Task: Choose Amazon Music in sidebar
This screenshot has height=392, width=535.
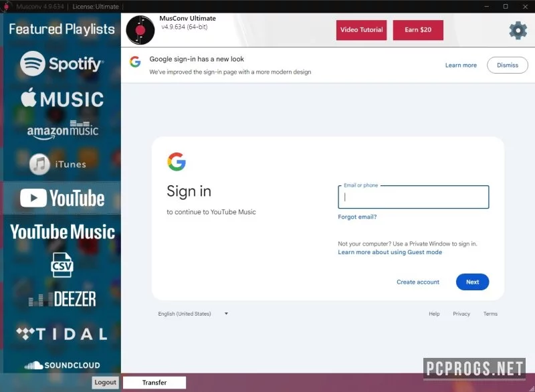Action: click(63, 130)
